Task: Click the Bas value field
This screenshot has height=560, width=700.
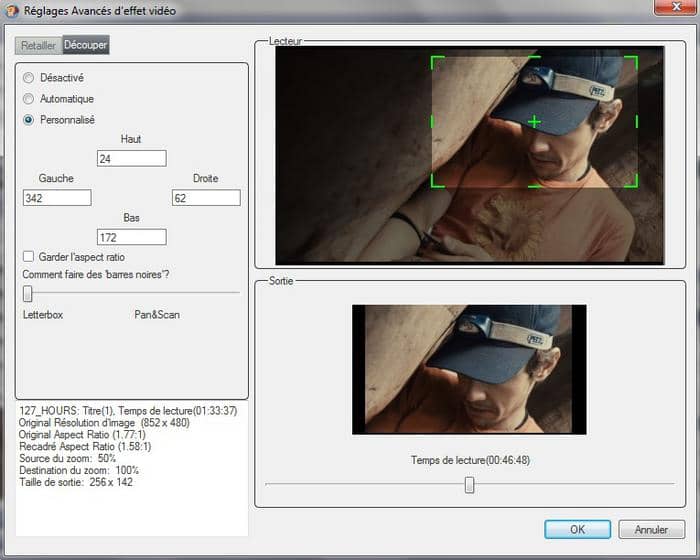Action: 132,237
